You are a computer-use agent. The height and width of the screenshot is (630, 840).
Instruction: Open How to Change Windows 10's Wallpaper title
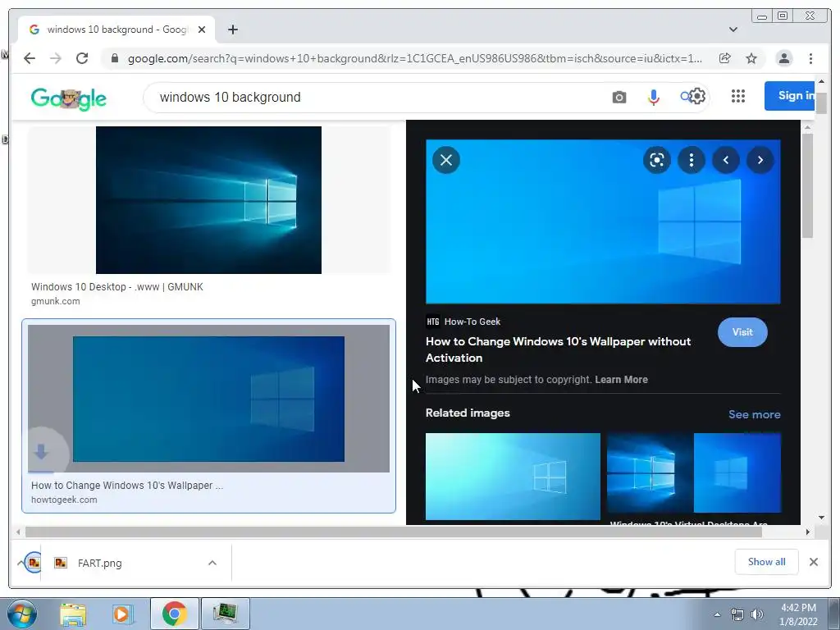click(558, 349)
